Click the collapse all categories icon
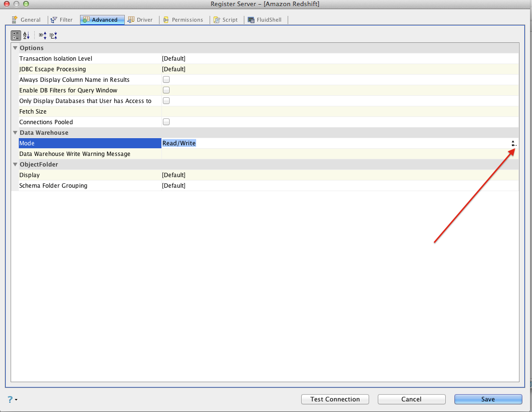 tap(53, 35)
